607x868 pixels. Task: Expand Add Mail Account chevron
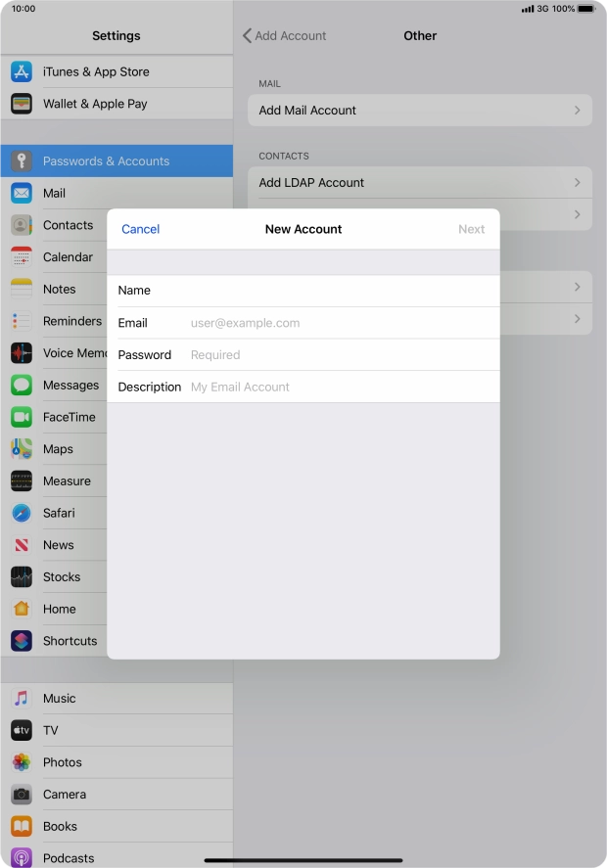point(578,111)
